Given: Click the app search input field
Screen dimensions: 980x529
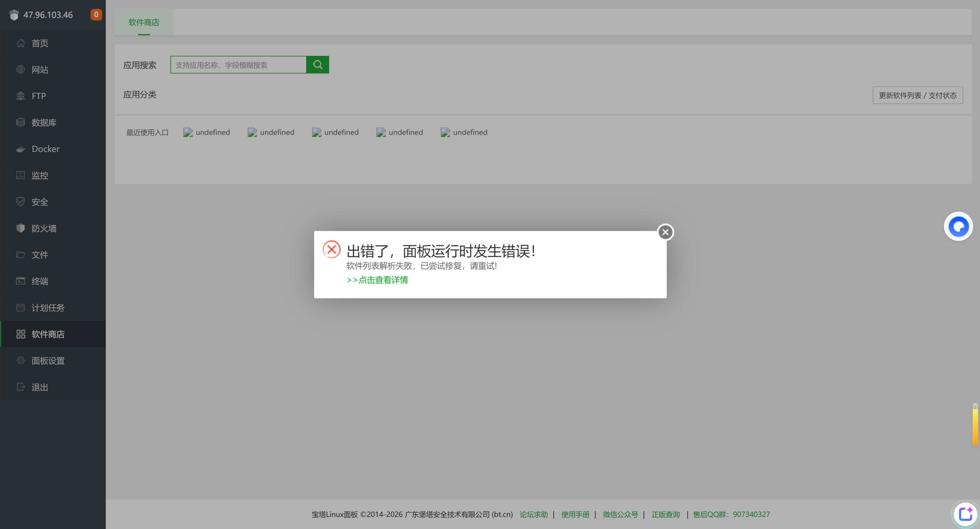Looking at the screenshot, I should [238, 65].
